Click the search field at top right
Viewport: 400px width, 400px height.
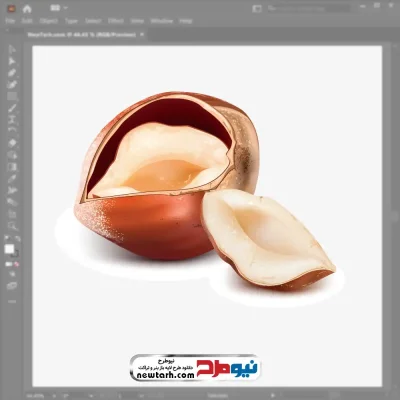pos(308,8)
